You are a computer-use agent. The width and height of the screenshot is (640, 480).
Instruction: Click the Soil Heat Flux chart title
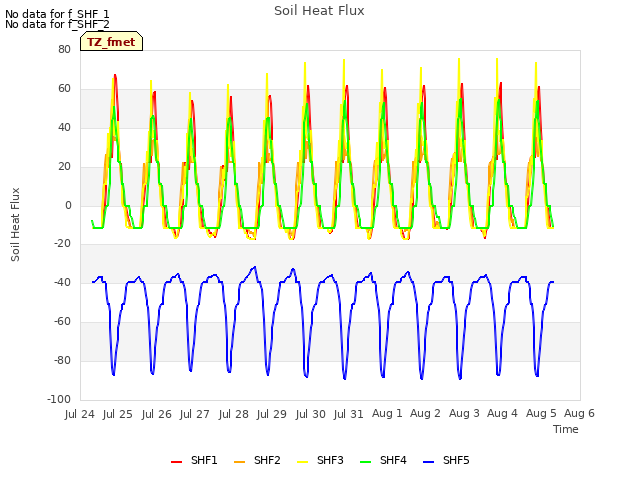[319, 11]
